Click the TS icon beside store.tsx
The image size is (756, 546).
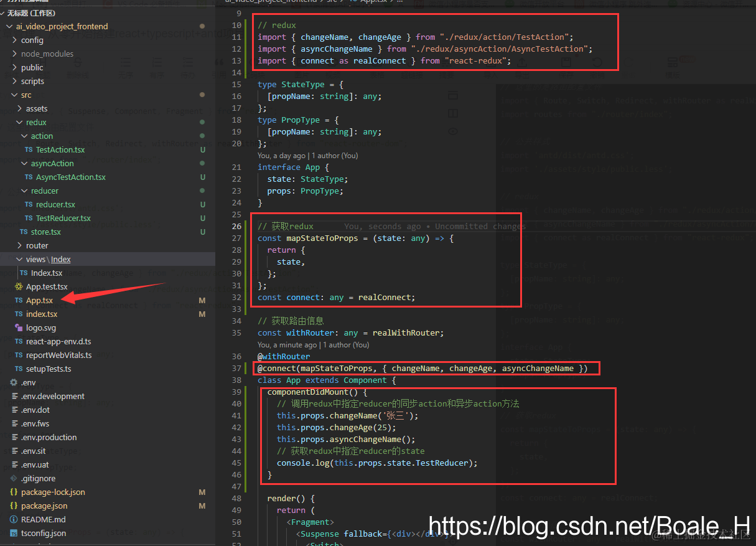point(24,232)
